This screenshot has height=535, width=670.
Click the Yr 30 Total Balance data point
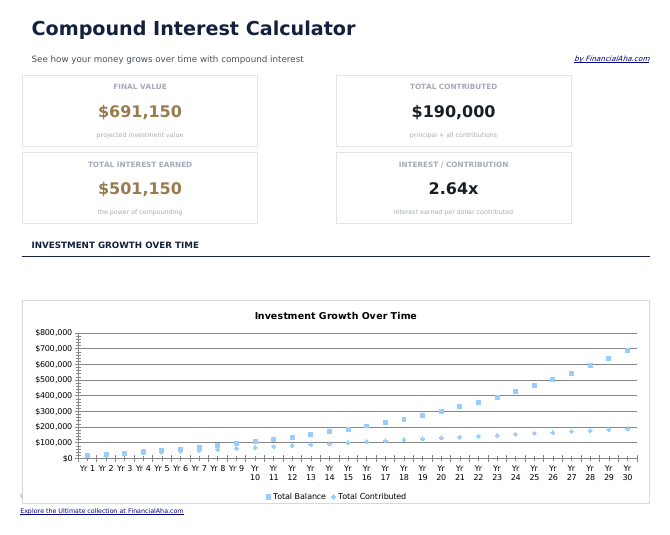pos(627,351)
